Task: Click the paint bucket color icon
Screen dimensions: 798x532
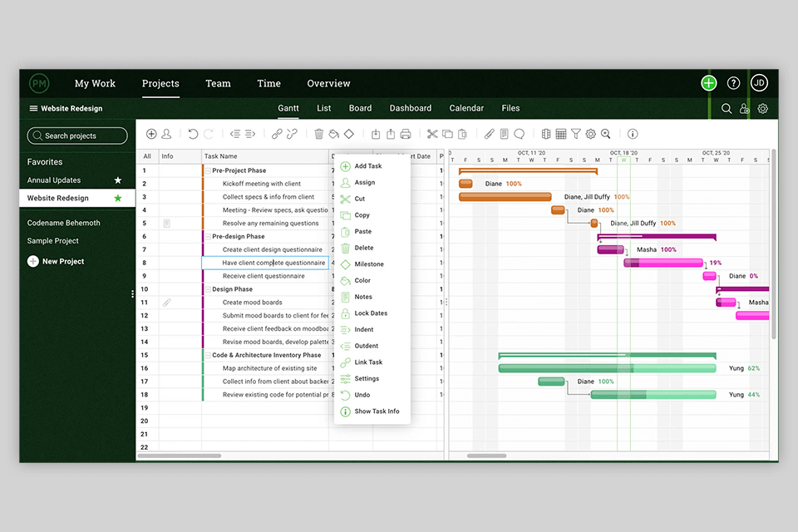Action: click(x=334, y=134)
